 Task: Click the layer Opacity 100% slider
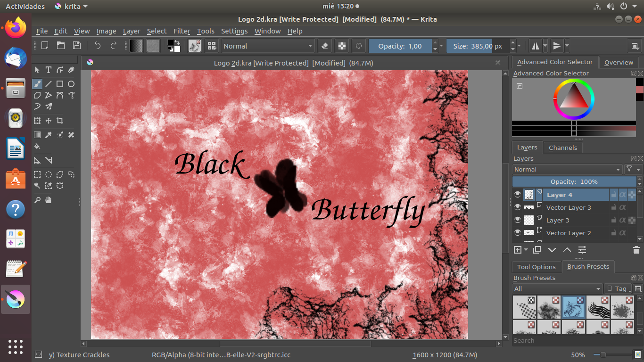pos(574,181)
